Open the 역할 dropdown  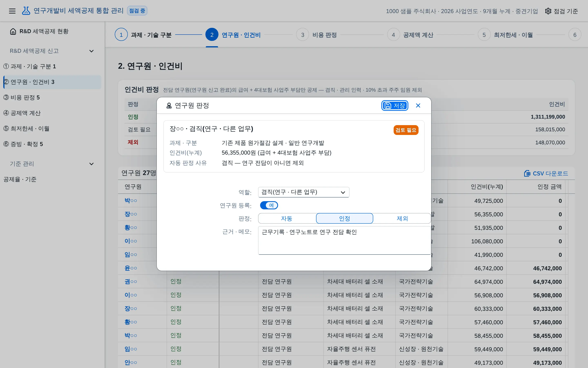tap(303, 192)
